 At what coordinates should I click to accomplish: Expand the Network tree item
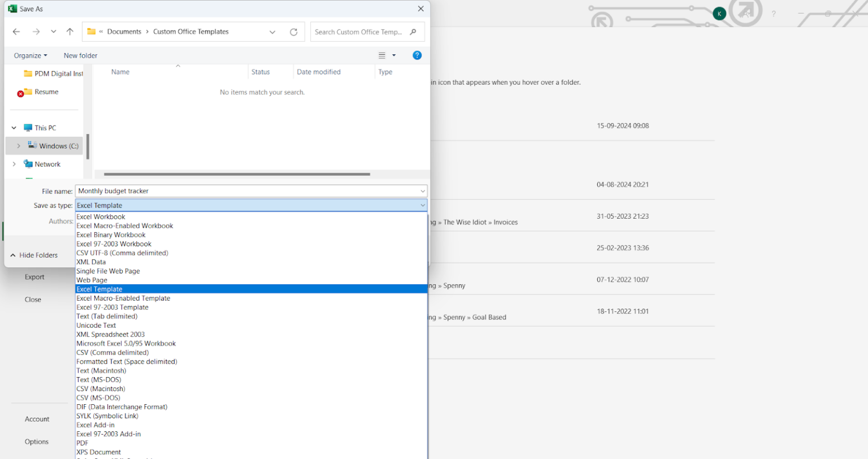click(14, 164)
